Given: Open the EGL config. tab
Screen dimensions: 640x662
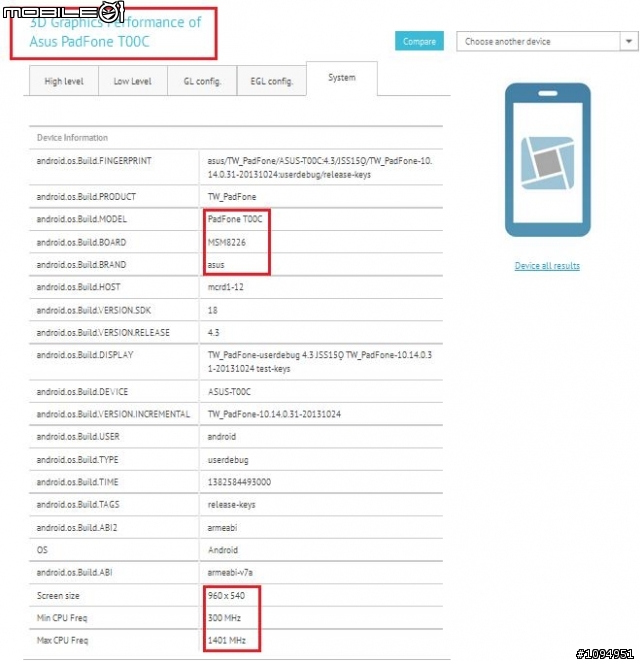Looking at the screenshot, I should pos(271,81).
